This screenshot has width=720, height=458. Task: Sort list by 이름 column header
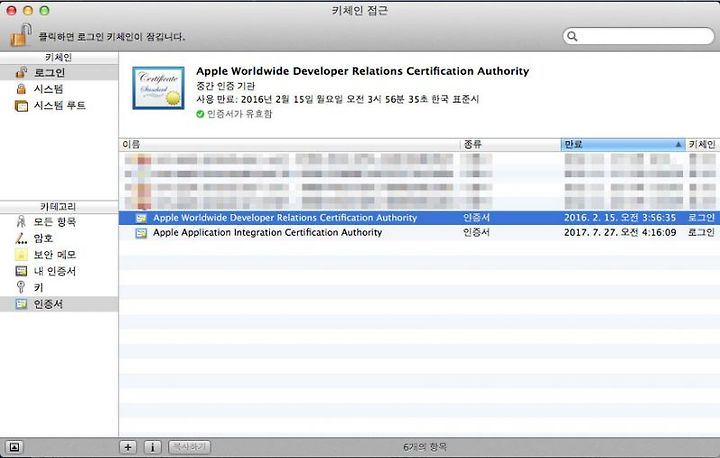[289, 144]
